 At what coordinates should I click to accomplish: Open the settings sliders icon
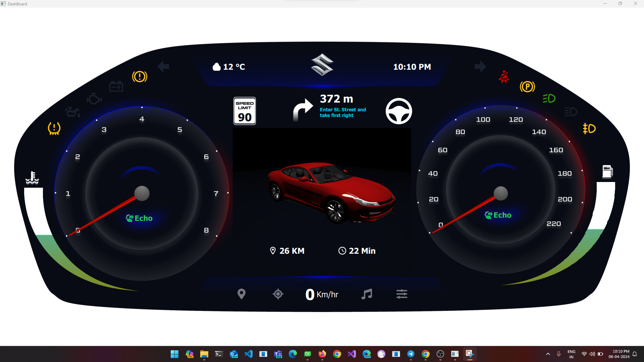click(x=402, y=294)
